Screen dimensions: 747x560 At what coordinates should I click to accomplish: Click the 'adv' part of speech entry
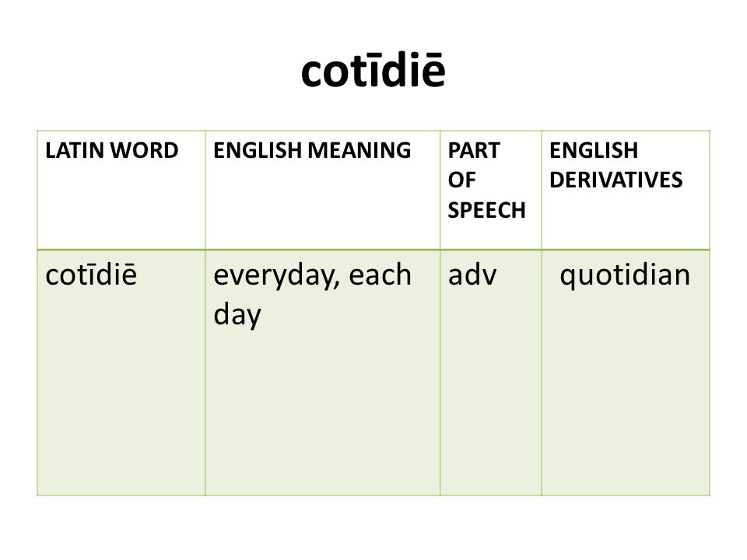pos(472,275)
